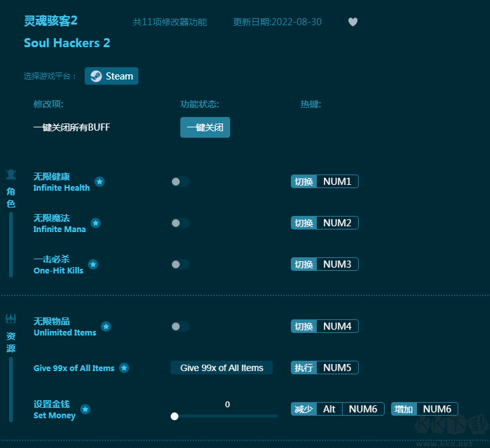This screenshot has width=490, height=448.
Task: Select the Steam platform button
Action: click(x=112, y=76)
